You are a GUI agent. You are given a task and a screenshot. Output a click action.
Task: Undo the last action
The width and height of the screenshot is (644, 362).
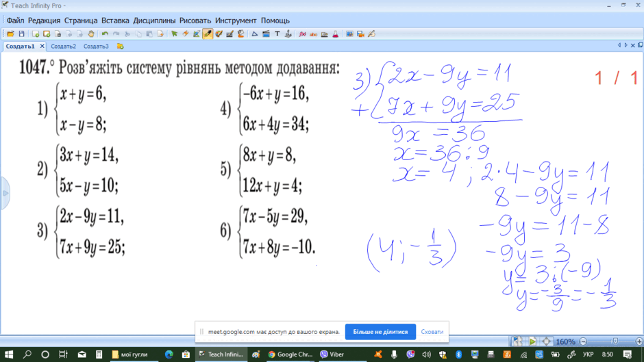[x=105, y=34]
